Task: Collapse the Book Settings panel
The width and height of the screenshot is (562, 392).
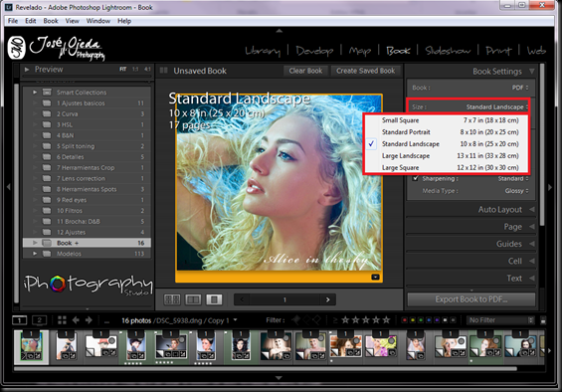Action: pos(532,71)
